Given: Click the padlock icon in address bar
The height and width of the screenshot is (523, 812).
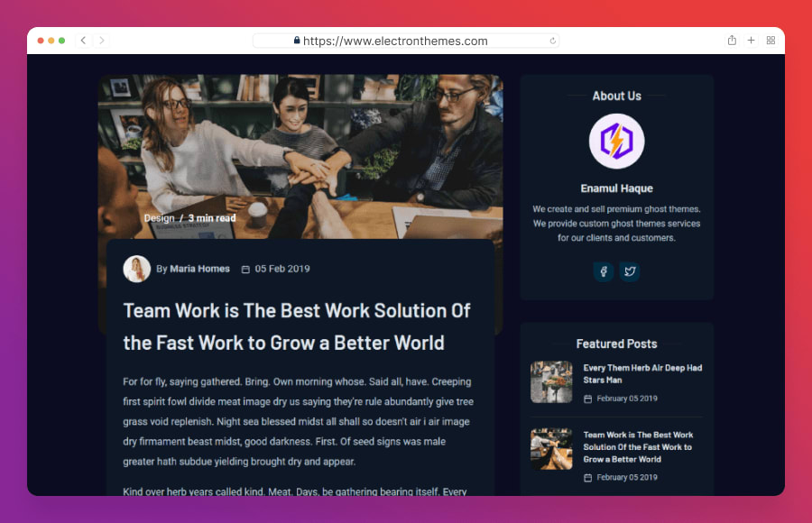Looking at the screenshot, I should [x=297, y=41].
